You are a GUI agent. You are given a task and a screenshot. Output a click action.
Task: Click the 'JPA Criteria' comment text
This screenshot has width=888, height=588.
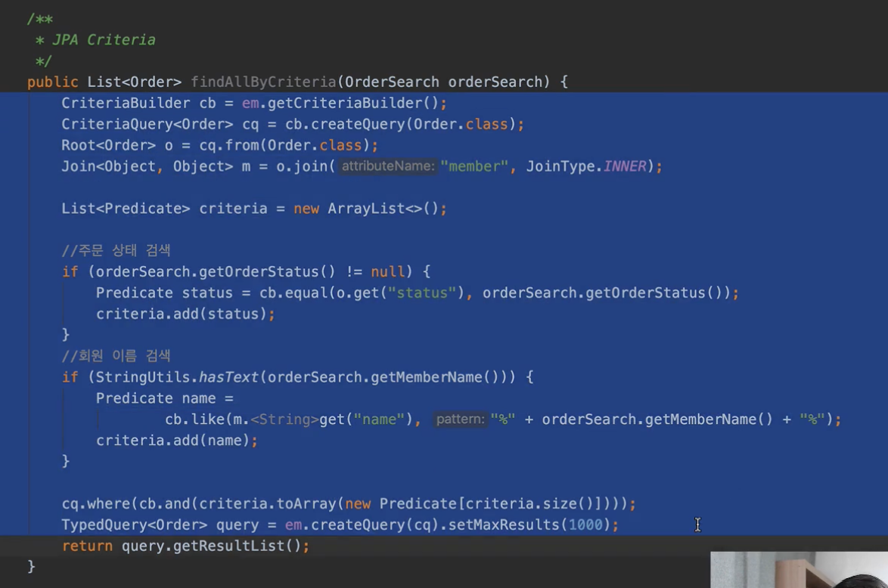click(104, 40)
